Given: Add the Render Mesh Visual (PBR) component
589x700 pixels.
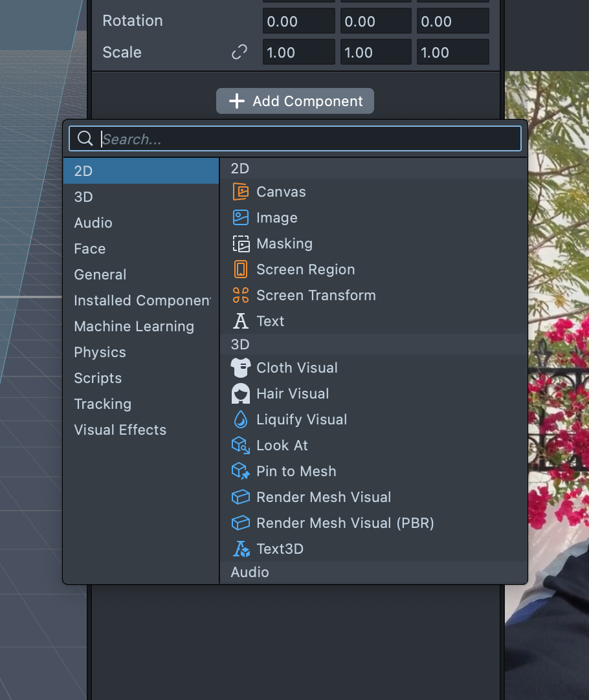Looking at the screenshot, I should coord(345,523).
